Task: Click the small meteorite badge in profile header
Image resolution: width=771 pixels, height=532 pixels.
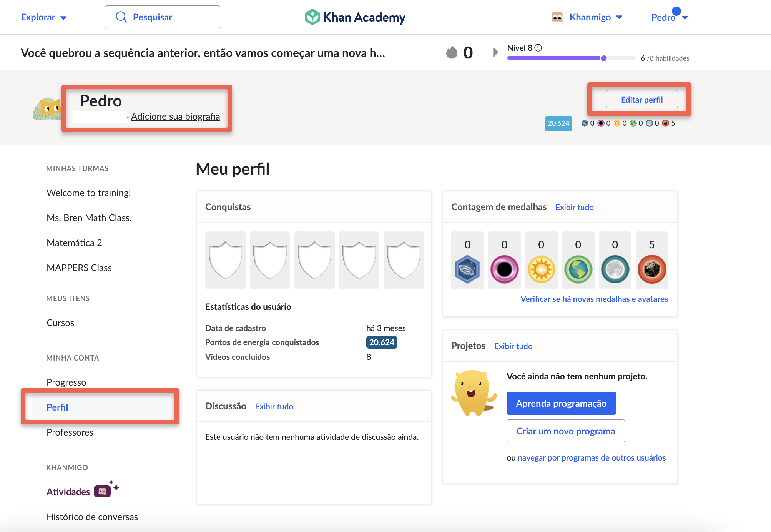Action: click(665, 123)
